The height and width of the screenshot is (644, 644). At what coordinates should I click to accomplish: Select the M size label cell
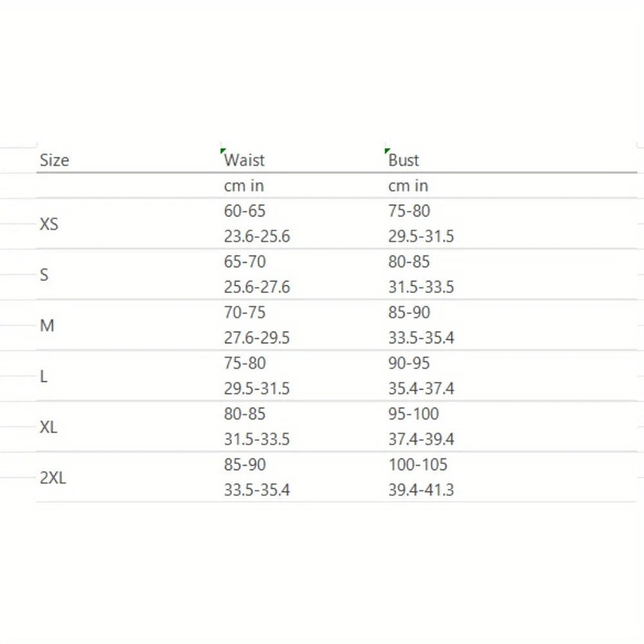[x=47, y=325]
